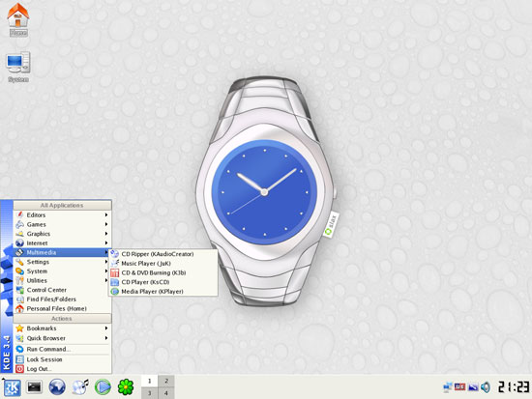This screenshot has width=532, height=399.
Task: Open the green play media player launcher
Action: 103,387
